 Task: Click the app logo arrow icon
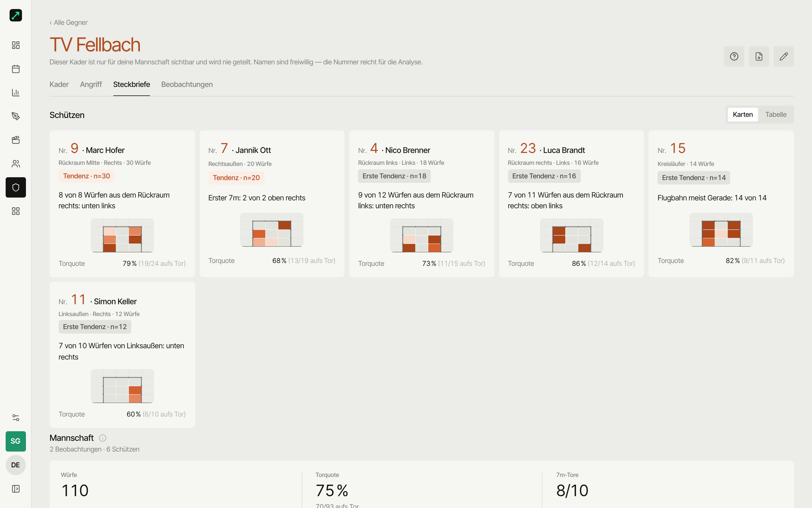[16, 15]
